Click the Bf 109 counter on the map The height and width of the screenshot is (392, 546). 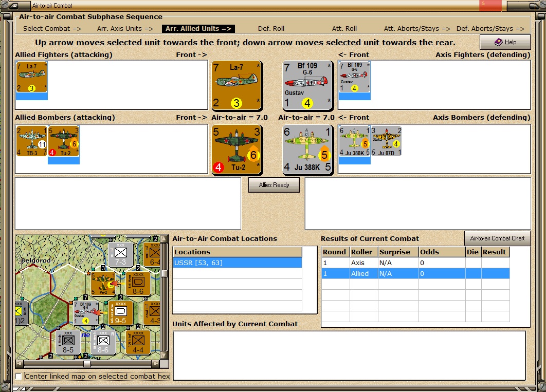[x=86, y=313]
